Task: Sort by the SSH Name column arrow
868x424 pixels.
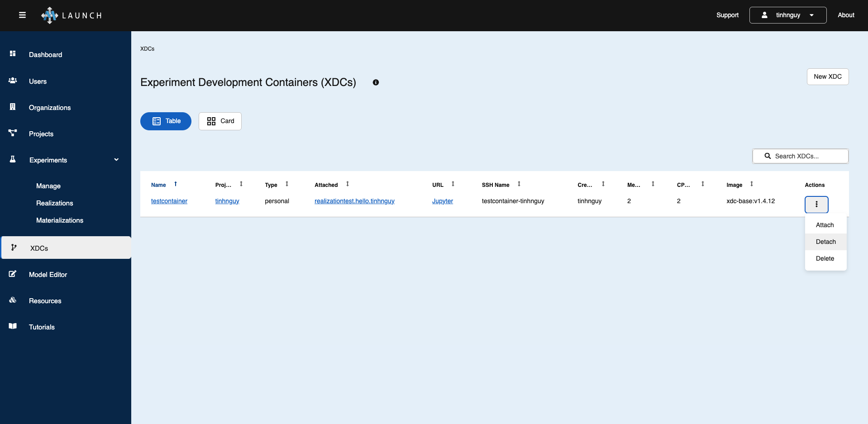Action: click(519, 184)
